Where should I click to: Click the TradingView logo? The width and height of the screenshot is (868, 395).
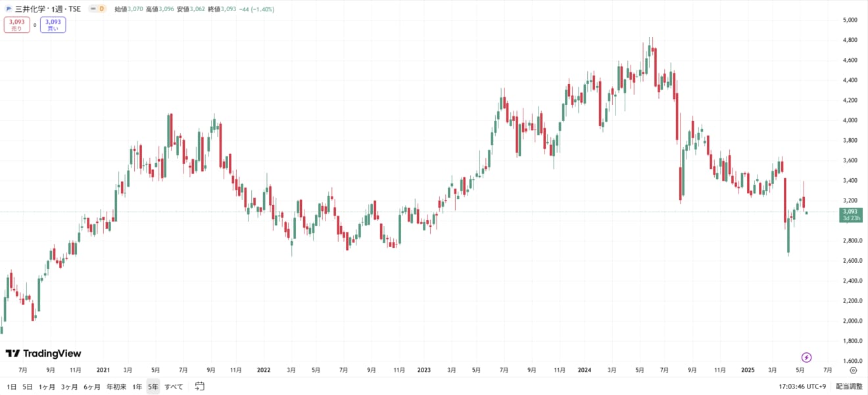point(43,354)
